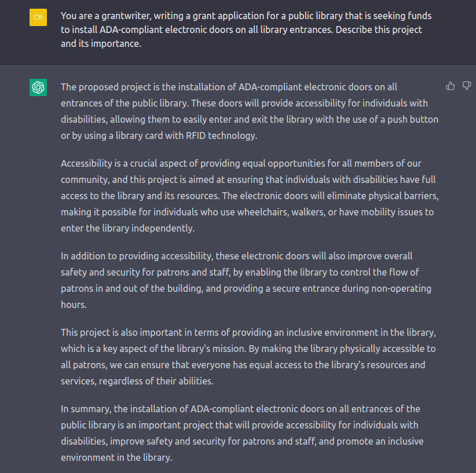Image resolution: width=476 pixels, height=473 pixels.
Task: Open the user profile via the CR badge
Action: click(x=38, y=17)
